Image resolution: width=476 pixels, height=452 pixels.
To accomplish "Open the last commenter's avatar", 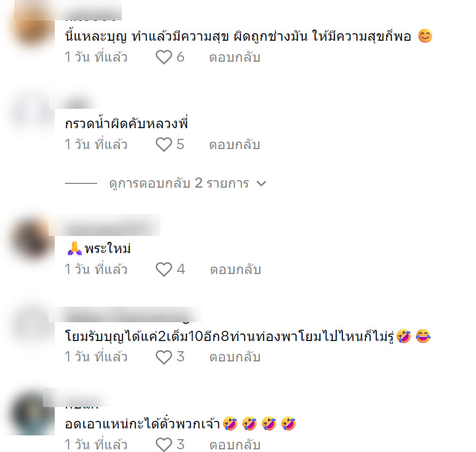I will pos(32,414).
